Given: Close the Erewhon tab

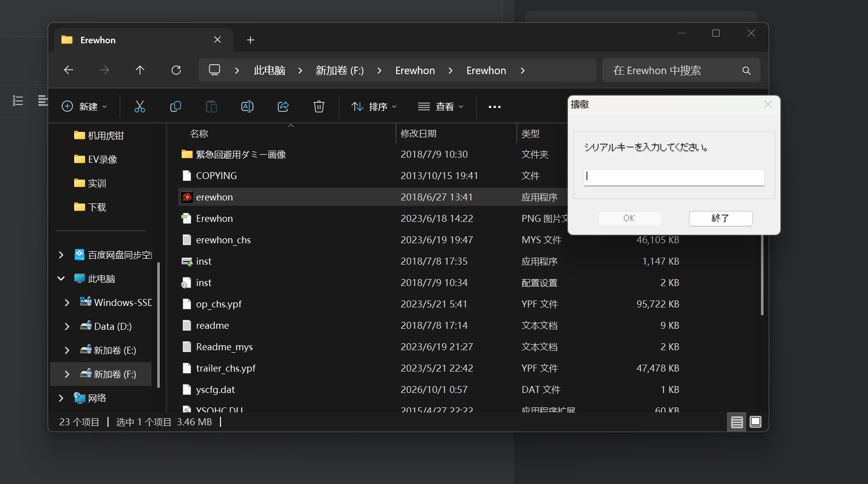Looking at the screenshot, I should [217, 40].
